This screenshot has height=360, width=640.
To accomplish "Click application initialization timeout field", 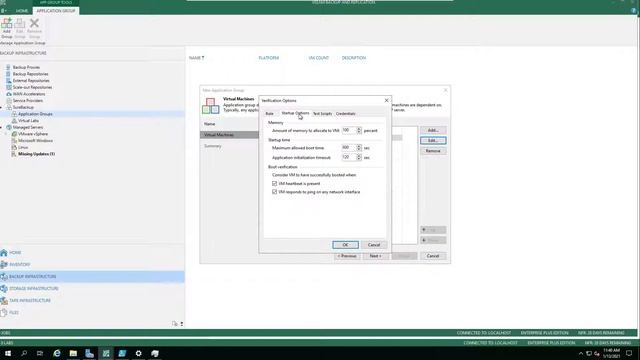I will (x=349, y=157).
